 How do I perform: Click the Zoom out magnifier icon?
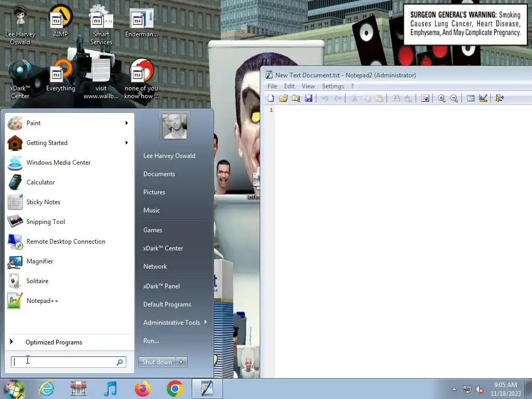click(454, 98)
